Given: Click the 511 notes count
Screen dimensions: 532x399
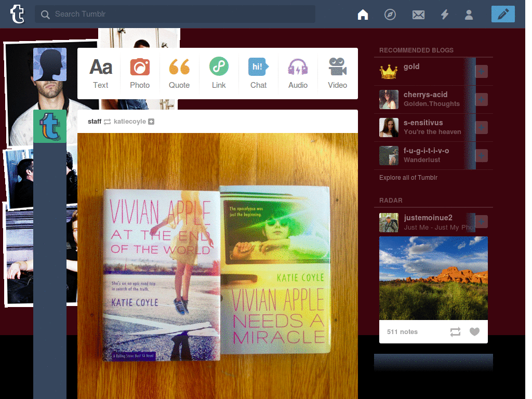Looking at the screenshot, I should [x=402, y=332].
